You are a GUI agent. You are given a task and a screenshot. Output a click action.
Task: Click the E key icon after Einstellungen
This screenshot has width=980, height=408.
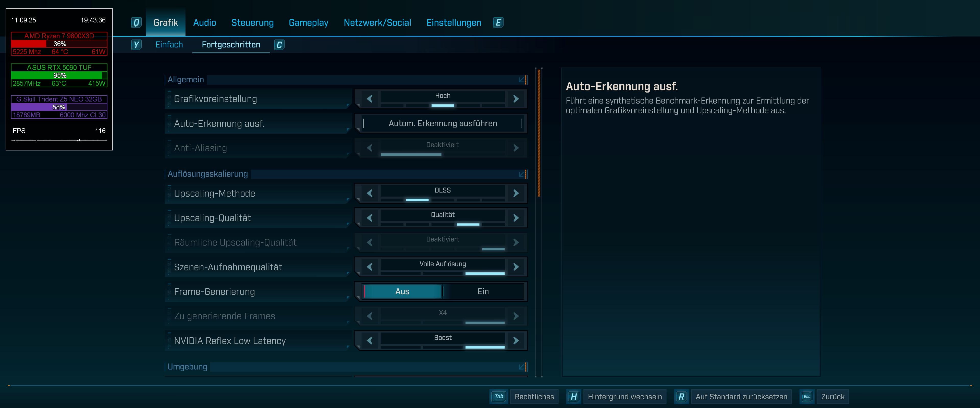pos(498,23)
